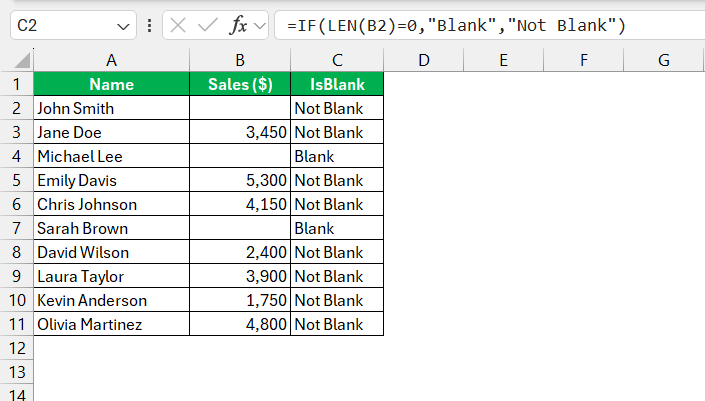
Task: Select cell containing David Wilson
Action: coord(112,252)
